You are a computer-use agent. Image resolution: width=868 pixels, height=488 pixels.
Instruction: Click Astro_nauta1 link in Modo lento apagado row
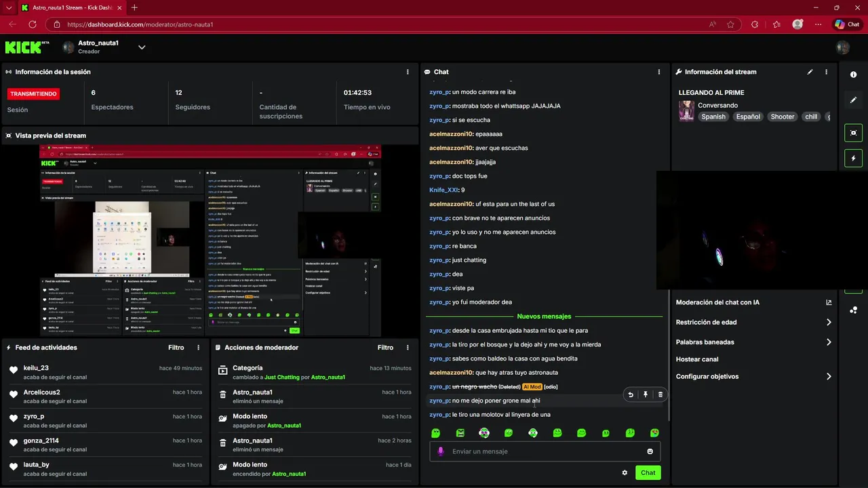[284, 426]
